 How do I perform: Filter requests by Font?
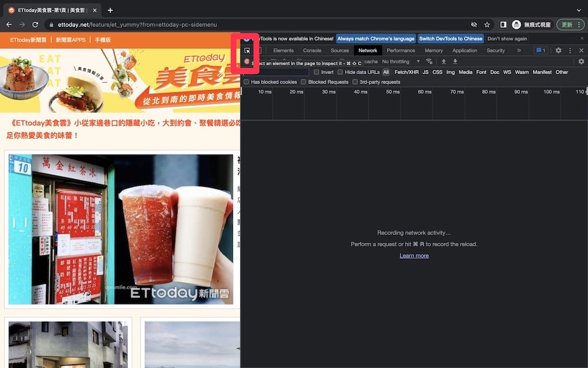(481, 72)
